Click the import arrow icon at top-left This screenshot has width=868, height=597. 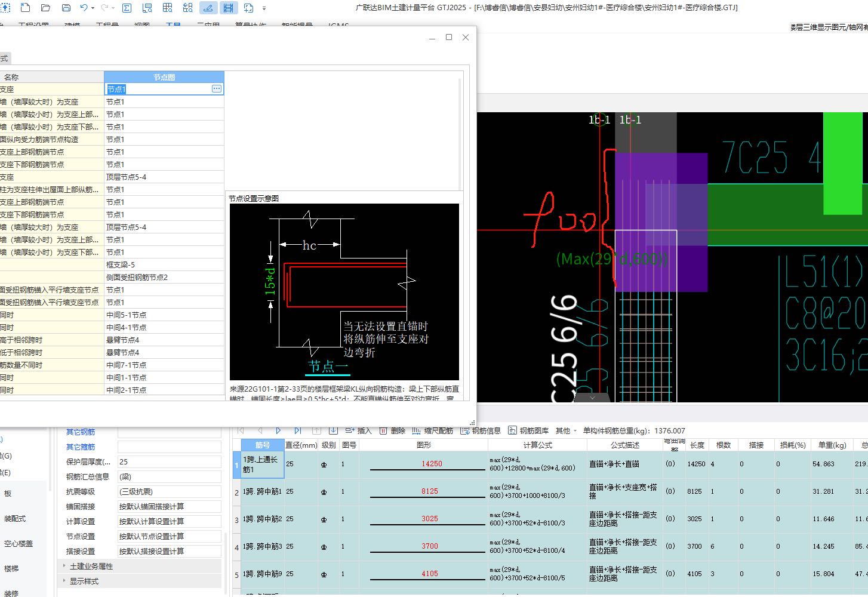coord(5,8)
